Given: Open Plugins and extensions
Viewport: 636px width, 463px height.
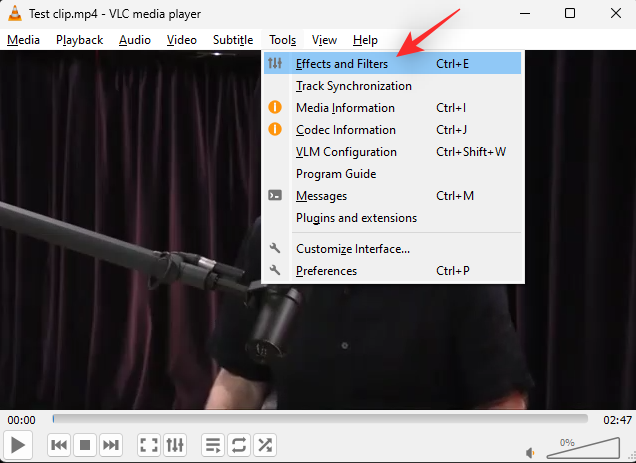Looking at the screenshot, I should point(392,218).
